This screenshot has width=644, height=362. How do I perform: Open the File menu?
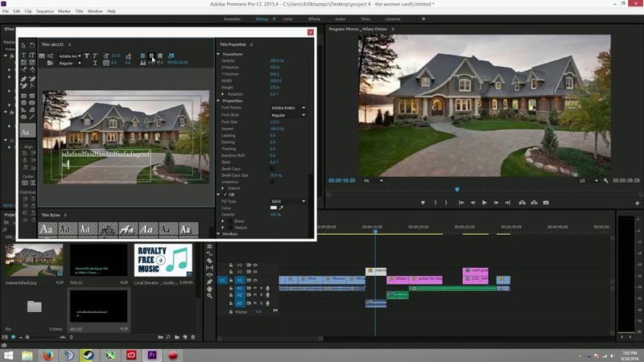pos(6,11)
